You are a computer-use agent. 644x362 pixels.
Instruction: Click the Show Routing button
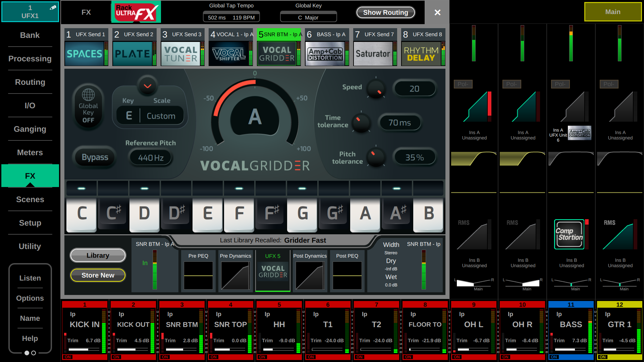385,12
